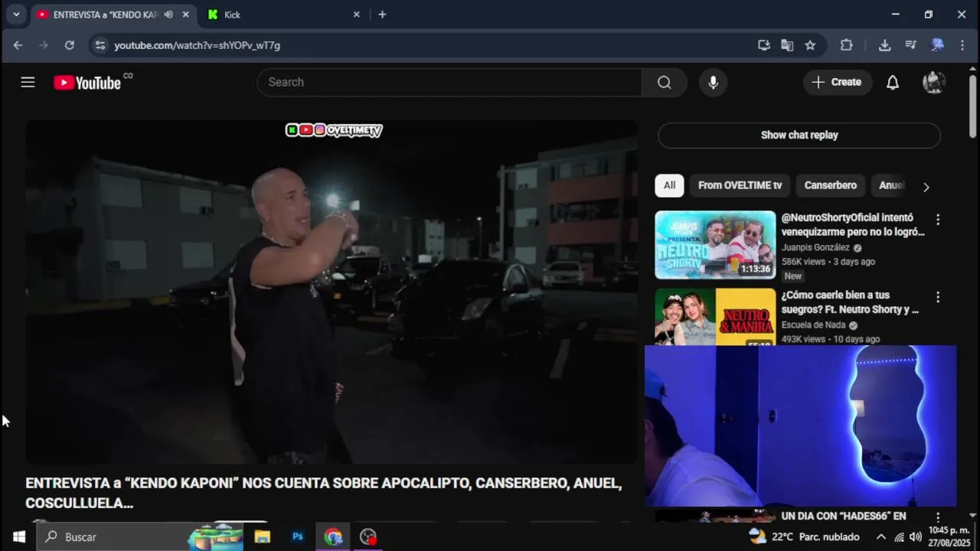Open a new browser tab
The width and height of the screenshot is (980, 551).
(382, 15)
